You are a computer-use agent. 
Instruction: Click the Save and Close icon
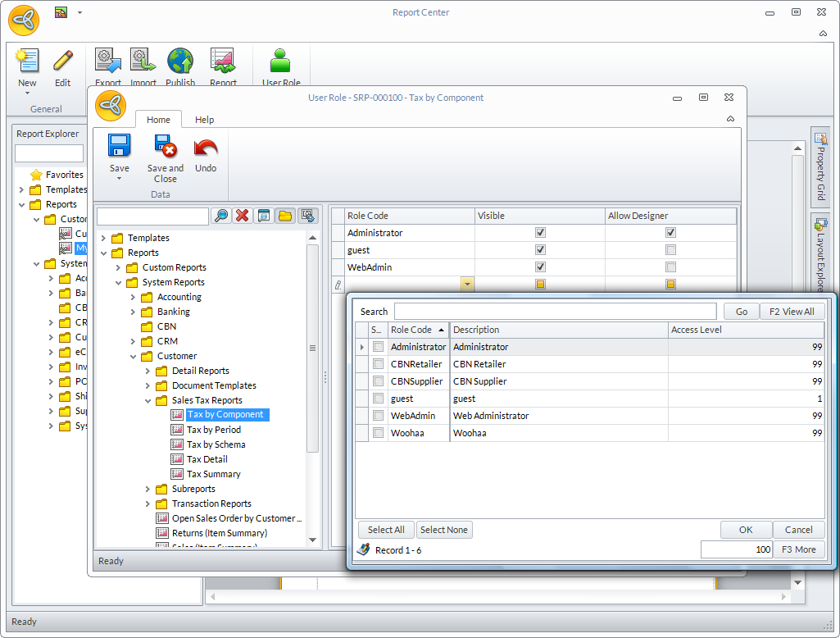click(166, 148)
